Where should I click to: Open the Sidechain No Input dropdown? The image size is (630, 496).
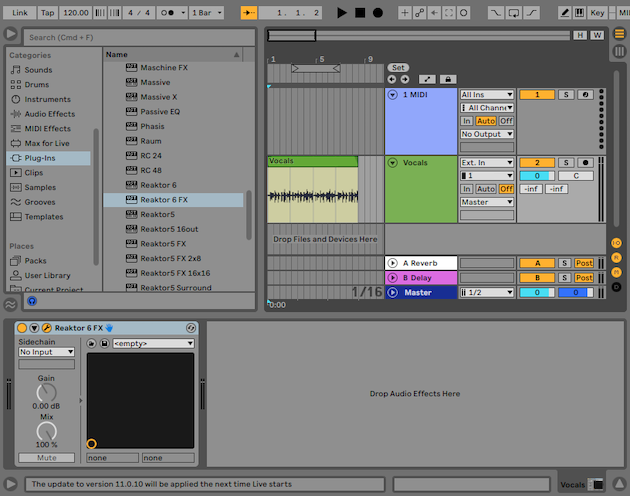click(x=46, y=352)
